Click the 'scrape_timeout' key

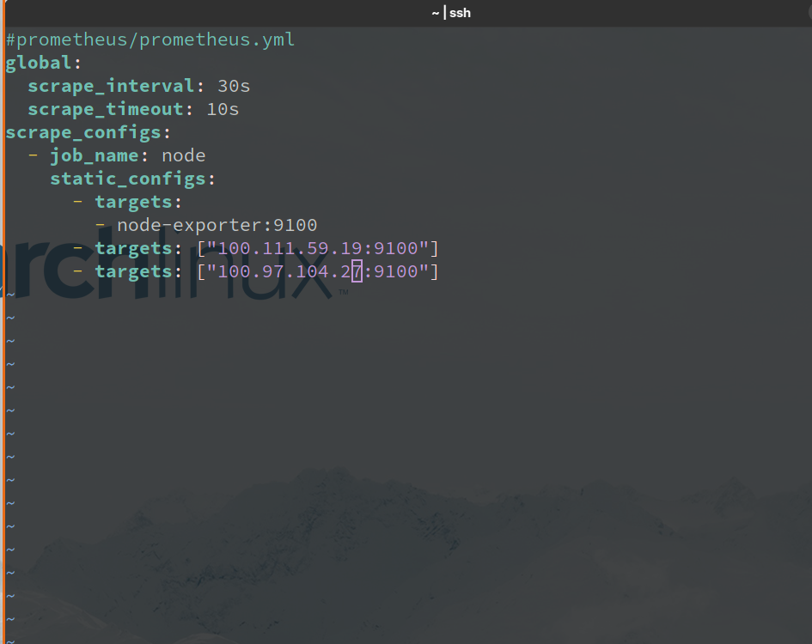coord(106,109)
